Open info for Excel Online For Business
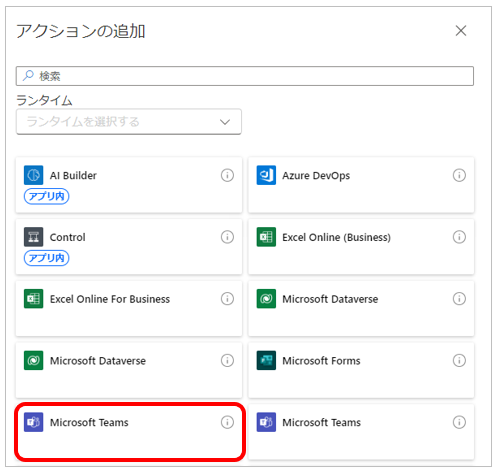The image size is (499, 470). (x=227, y=299)
